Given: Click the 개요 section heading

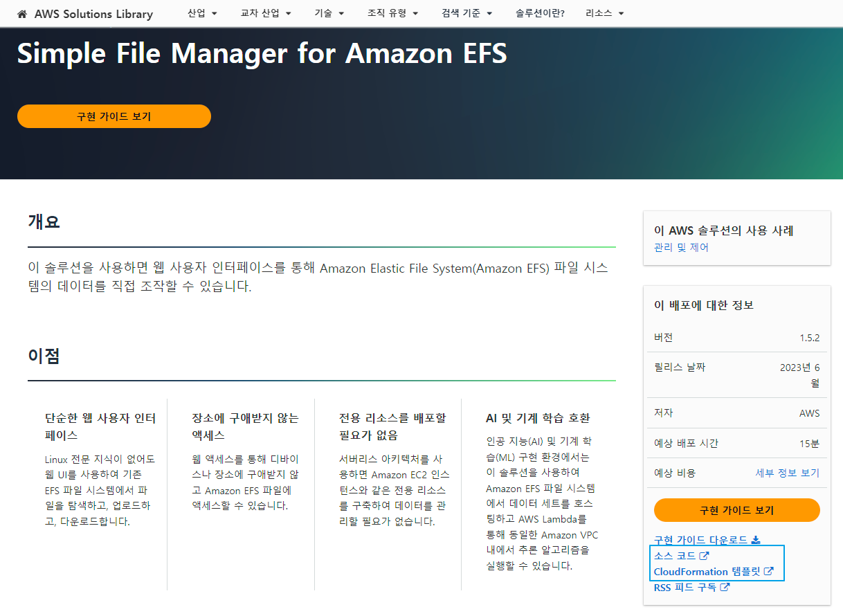Looking at the screenshot, I should pos(44,222).
